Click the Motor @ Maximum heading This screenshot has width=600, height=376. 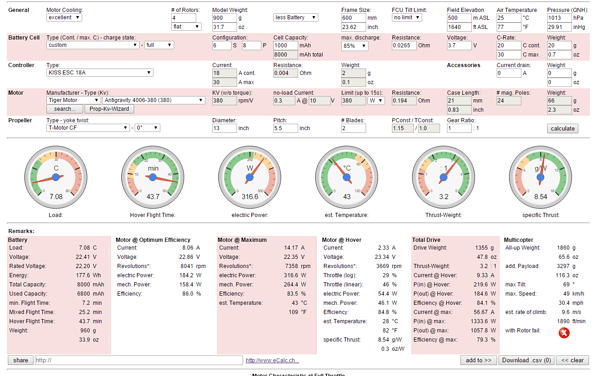[242, 240]
